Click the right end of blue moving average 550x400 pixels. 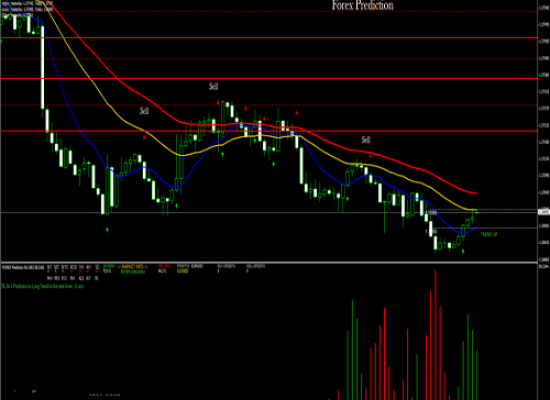click(x=476, y=227)
